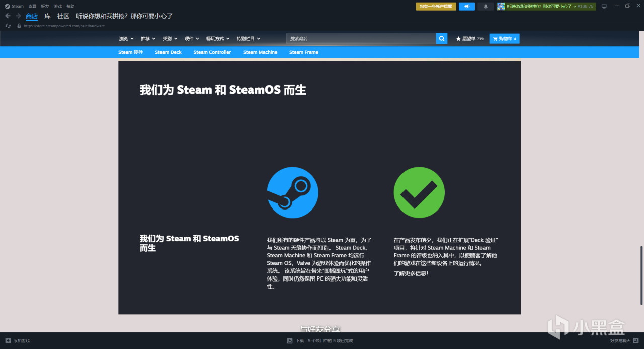Click the large heading 我们为 Steam 和 SteamOS 而生
This screenshot has width=644, height=349.
pyautogui.click(x=223, y=90)
